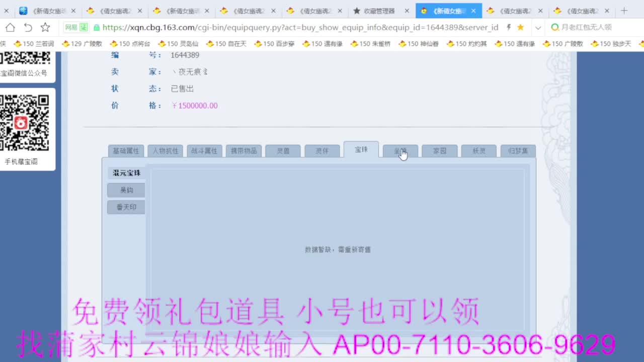This screenshot has width=644, height=362.
Task: Click the bookmark star outline icon
Action: [x=45, y=28]
